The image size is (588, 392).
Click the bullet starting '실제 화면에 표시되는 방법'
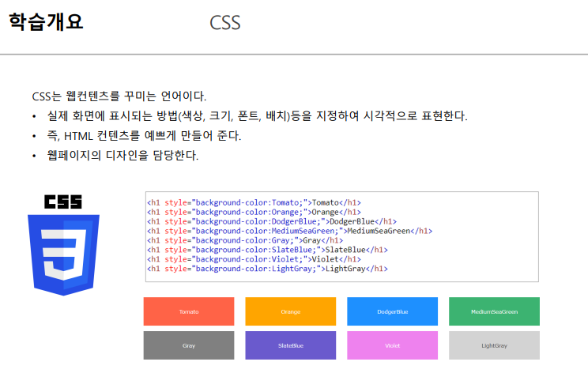(x=258, y=115)
